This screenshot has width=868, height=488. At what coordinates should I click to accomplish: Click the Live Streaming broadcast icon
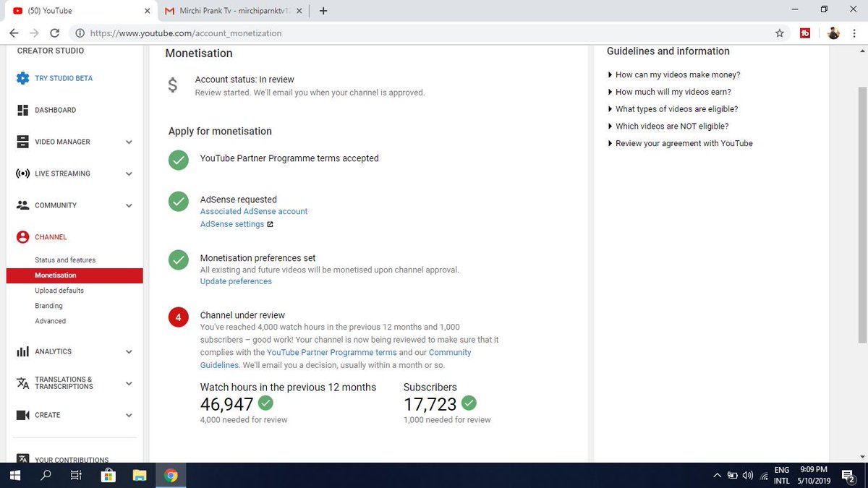22,174
